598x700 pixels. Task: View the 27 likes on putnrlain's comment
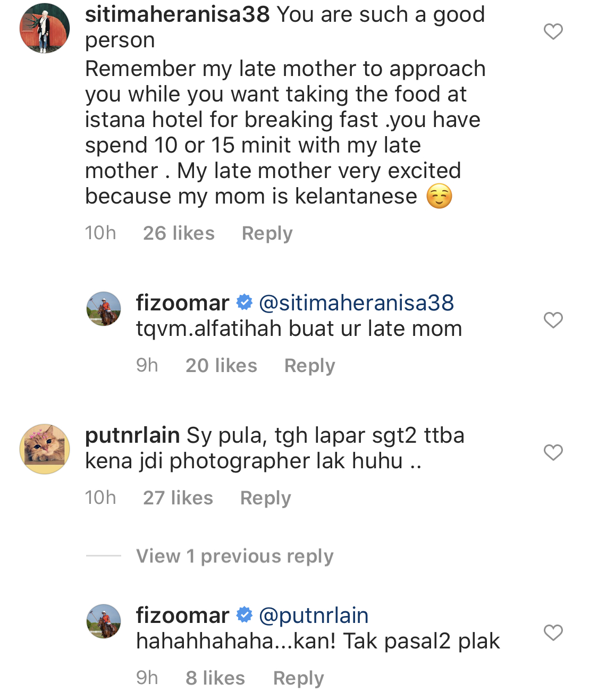pyautogui.click(x=178, y=498)
